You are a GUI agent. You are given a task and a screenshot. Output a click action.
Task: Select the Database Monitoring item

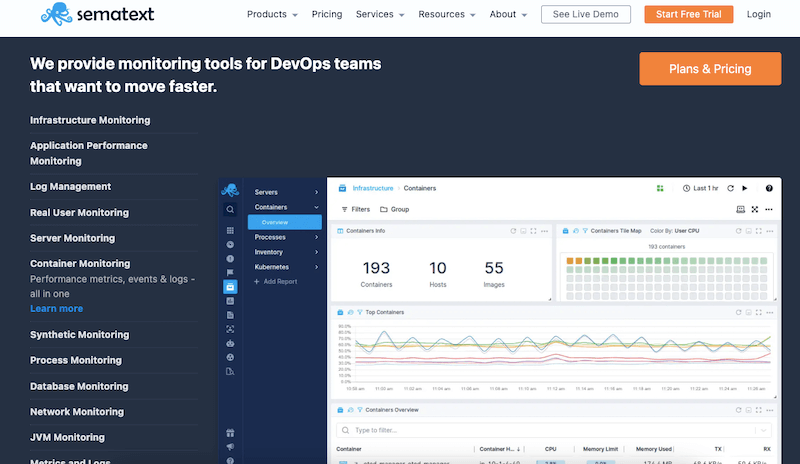(79, 386)
